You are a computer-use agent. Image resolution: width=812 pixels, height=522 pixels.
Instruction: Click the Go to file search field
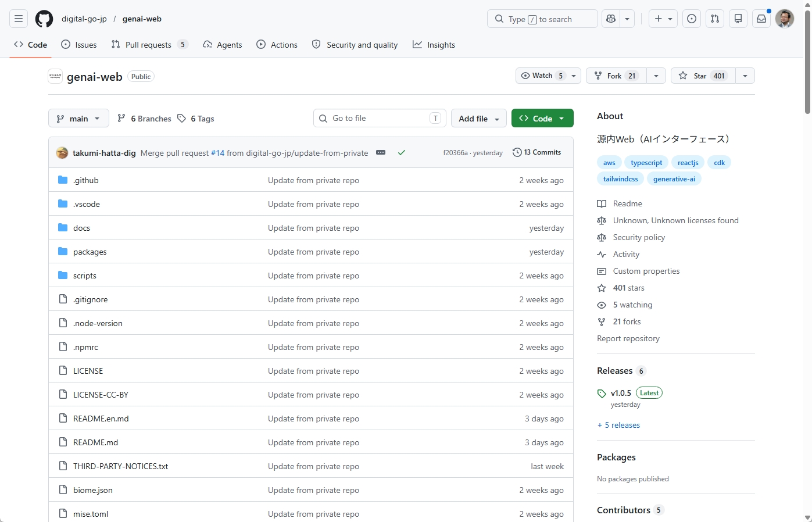[x=380, y=118]
